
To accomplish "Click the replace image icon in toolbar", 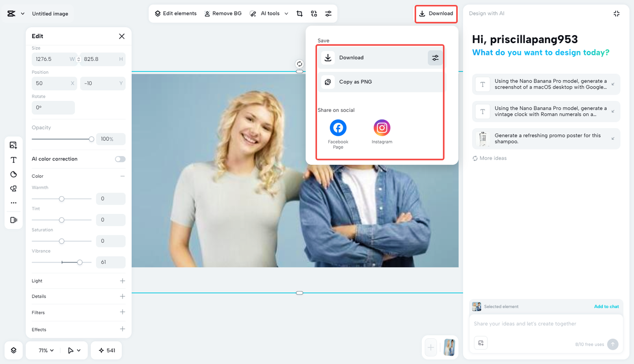I will click(x=314, y=13).
